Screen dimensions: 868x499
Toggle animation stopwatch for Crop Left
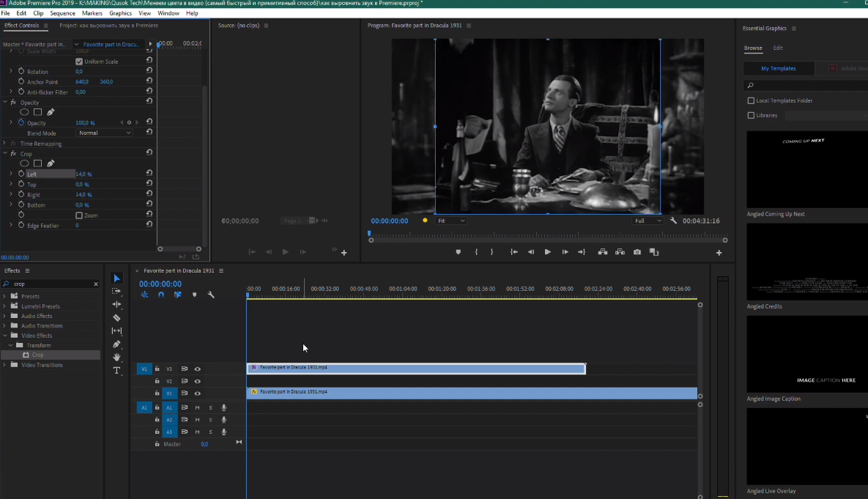(21, 174)
